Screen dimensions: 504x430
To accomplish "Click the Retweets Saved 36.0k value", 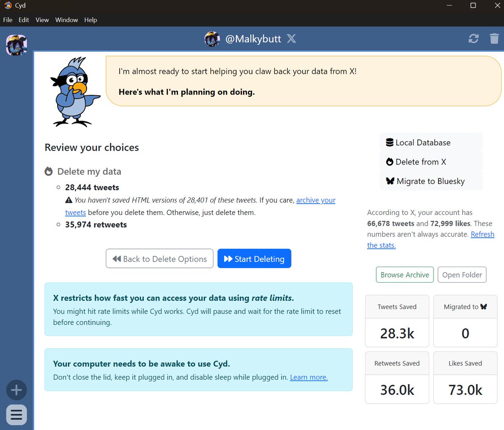I will tap(397, 390).
